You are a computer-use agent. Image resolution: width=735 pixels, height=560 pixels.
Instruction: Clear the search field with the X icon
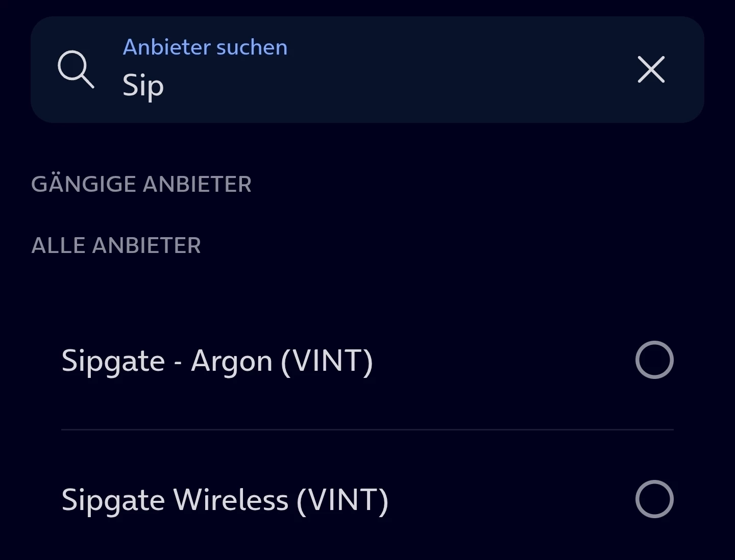tap(651, 69)
